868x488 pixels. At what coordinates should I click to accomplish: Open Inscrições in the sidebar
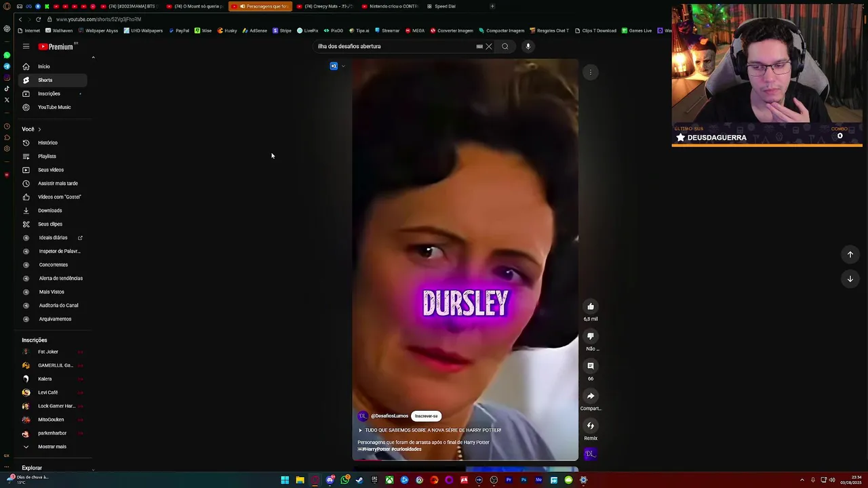[x=53, y=94]
